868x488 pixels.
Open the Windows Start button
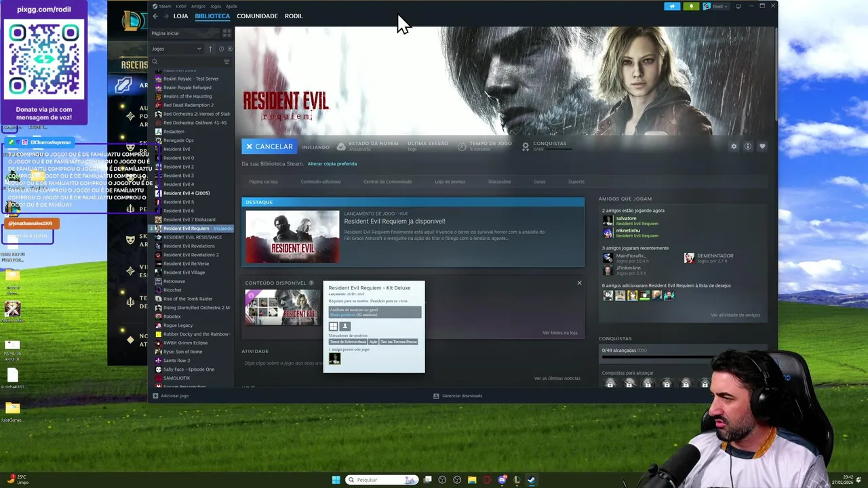point(336,480)
